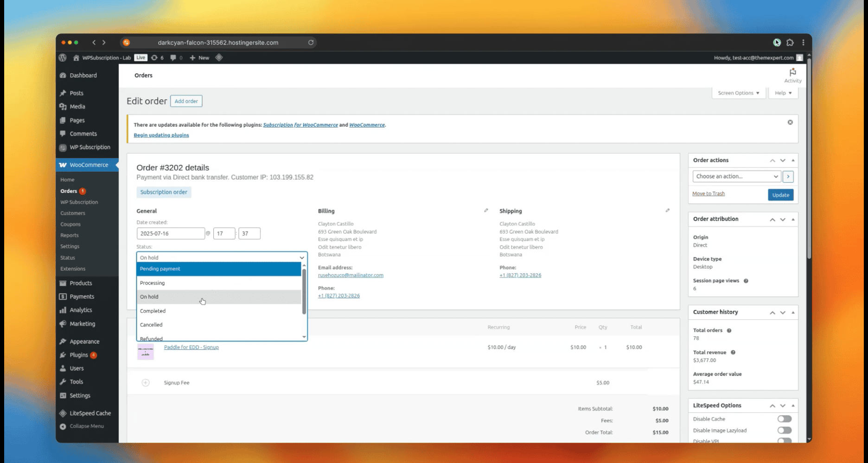Open the comments bubble in admin bar
The width and height of the screenshot is (868, 463).
click(x=176, y=58)
